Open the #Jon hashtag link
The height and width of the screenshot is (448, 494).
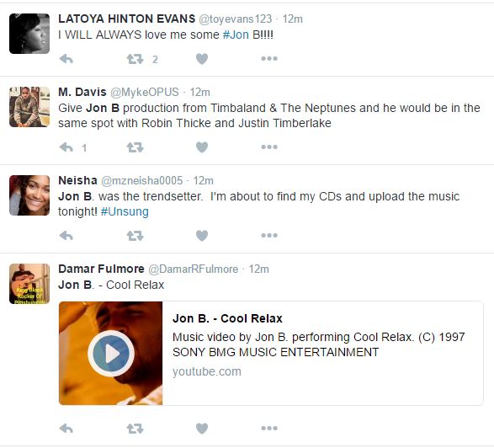tap(236, 35)
